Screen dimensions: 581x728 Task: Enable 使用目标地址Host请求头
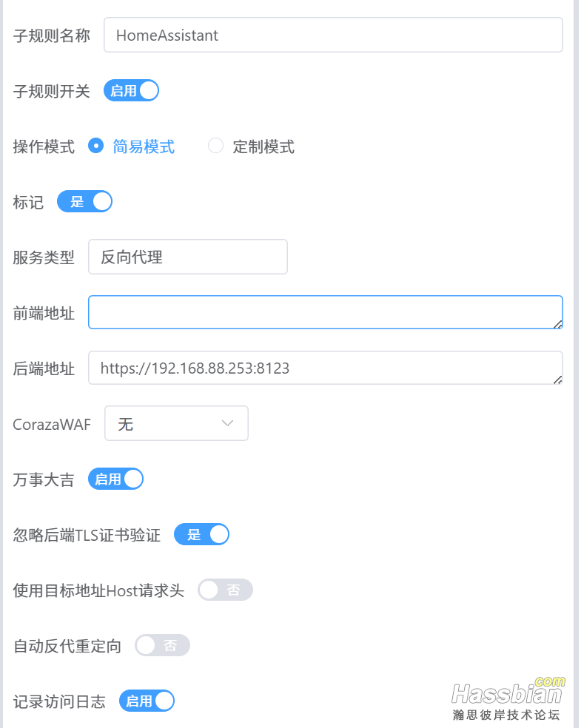coord(225,590)
